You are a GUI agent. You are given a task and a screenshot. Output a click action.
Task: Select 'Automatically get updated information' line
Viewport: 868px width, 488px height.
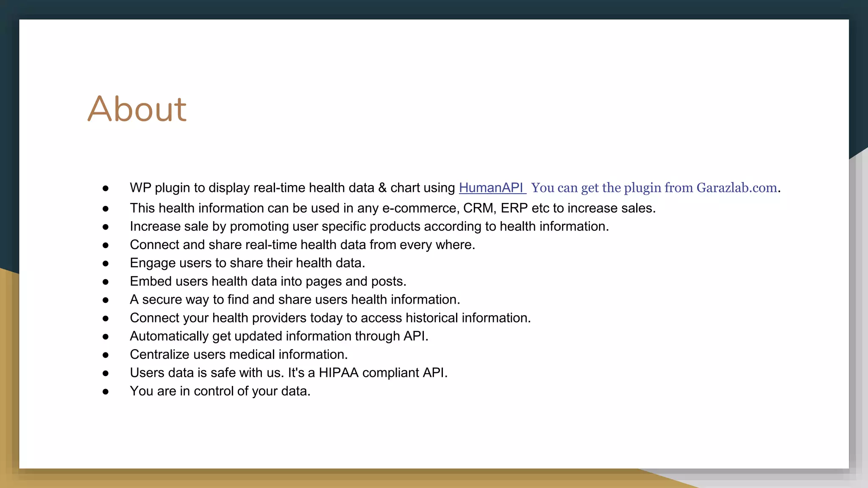(x=279, y=336)
